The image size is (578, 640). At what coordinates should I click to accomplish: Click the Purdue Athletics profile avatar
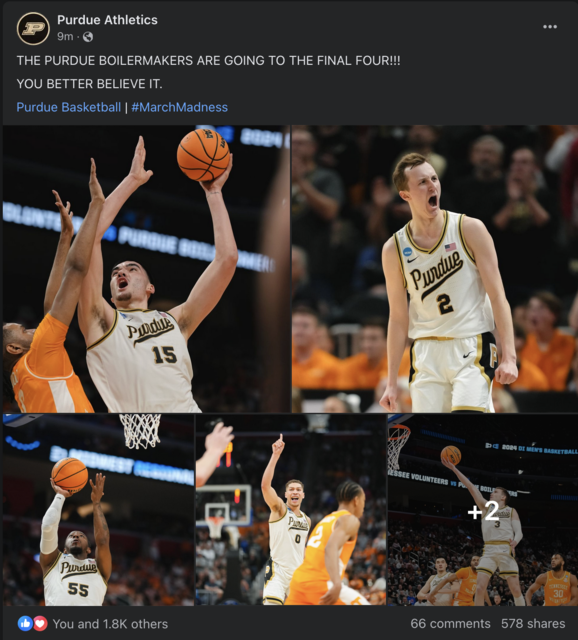tap(33, 28)
